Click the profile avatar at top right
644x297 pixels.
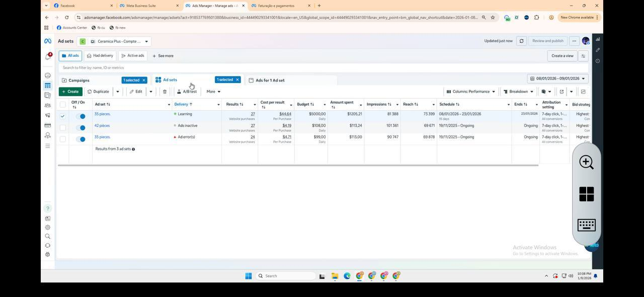(x=586, y=41)
